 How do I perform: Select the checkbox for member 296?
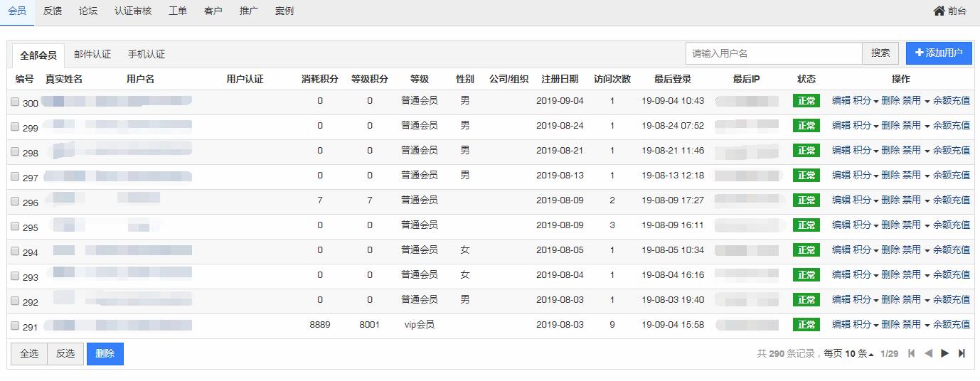click(15, 201)
